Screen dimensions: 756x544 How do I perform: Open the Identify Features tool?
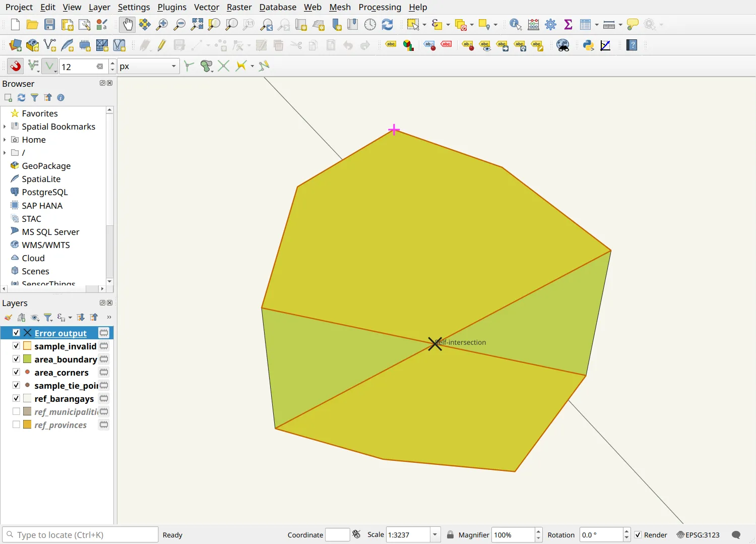pos(516,24)
